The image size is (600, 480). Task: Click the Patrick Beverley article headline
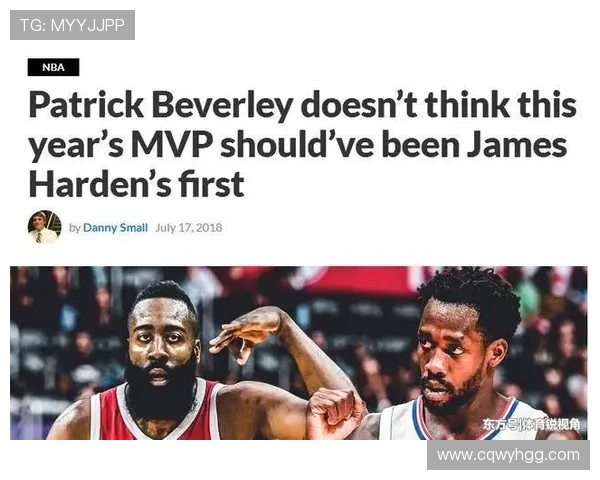(302, 144)
